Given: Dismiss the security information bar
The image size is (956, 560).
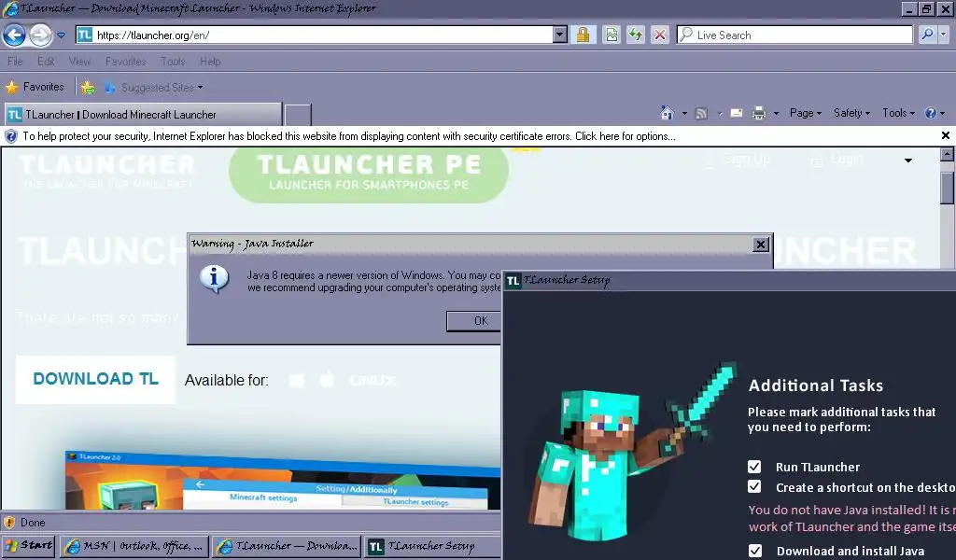Looking at the screenshot, I should [x=945, y=135].
